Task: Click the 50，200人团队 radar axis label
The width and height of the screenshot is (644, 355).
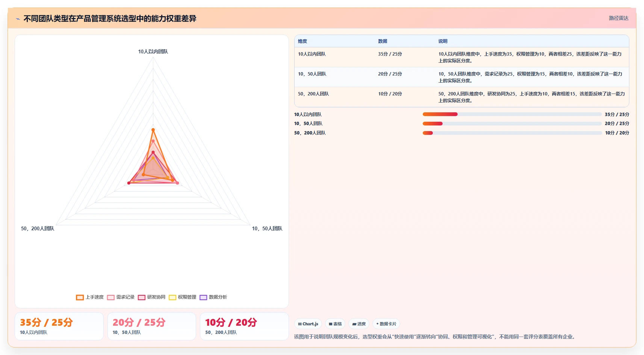Action: click(38, 228)
